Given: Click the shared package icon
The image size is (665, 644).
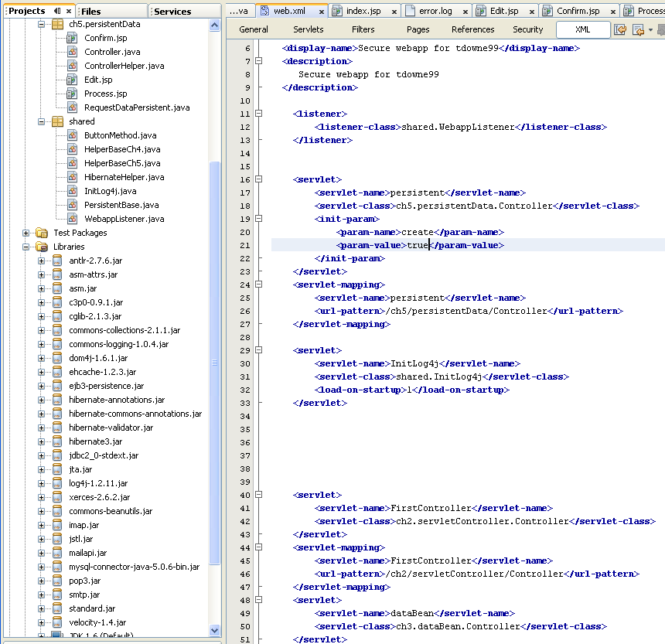Looking at the screenshot, I should (56, 121).
